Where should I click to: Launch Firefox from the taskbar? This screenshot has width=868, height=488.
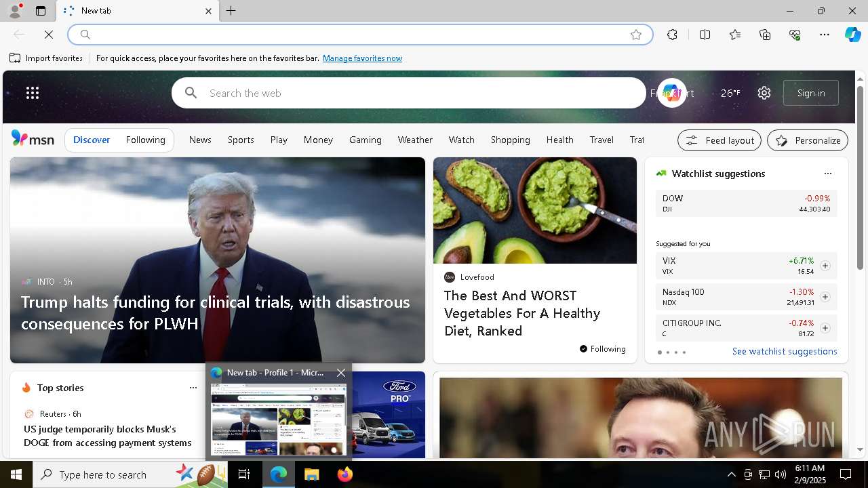(x=345, y=474)
